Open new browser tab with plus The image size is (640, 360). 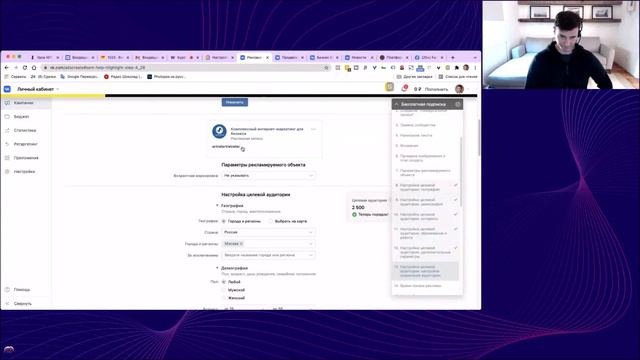point(453,58)
